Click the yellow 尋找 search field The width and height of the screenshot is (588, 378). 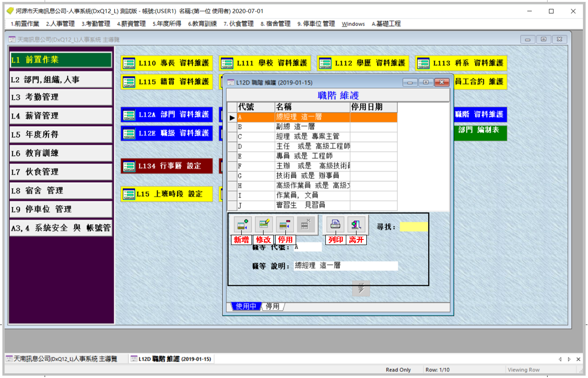(414, 227)
